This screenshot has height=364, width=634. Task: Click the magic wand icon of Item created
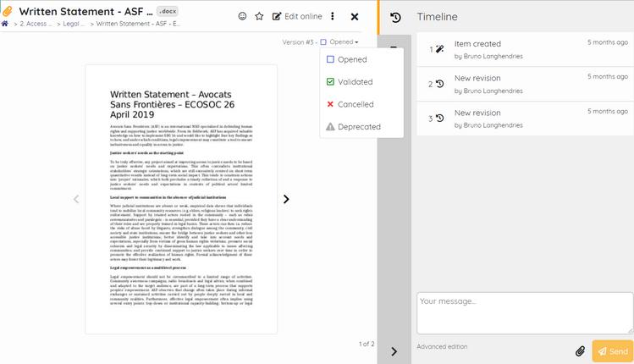tap(439, 49)
